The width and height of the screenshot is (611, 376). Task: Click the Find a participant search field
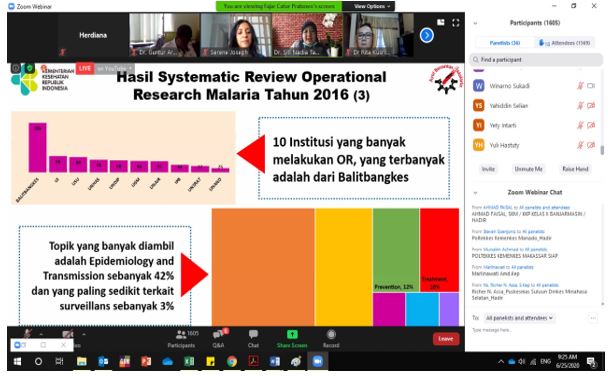pos(536,60)
